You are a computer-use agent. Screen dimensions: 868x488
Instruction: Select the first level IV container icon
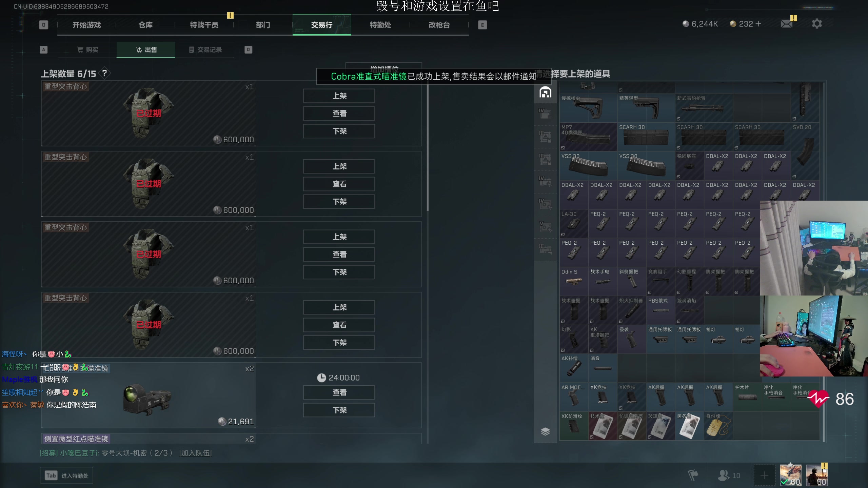pos(545,114)
